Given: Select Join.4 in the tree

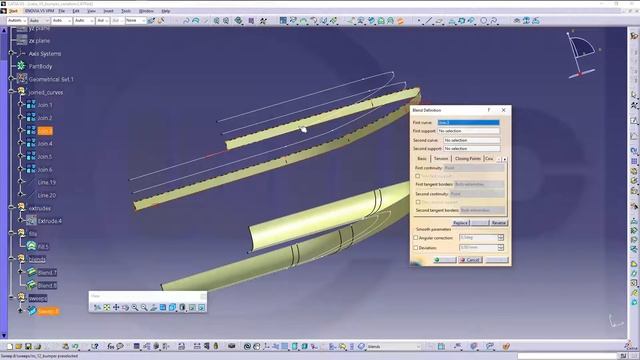Looking at the screenshot, I should pos(44,144).
